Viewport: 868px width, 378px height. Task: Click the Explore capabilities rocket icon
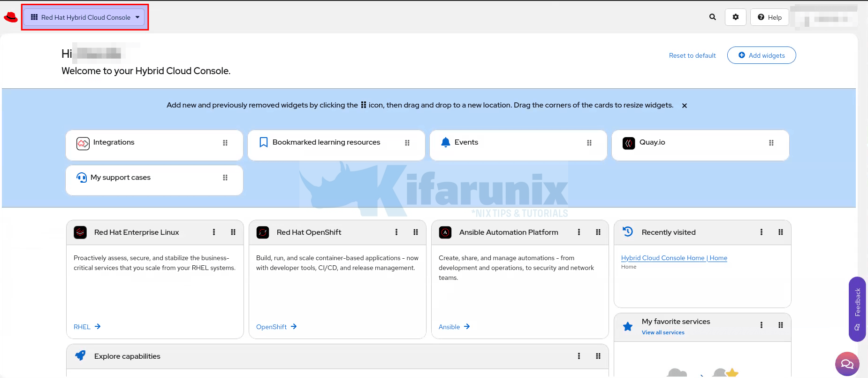coord(81,355)
